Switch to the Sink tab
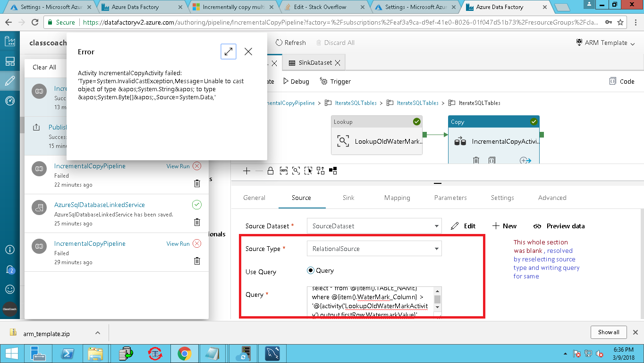The width and height of the screenshot is (644, 363). point(348,198)
